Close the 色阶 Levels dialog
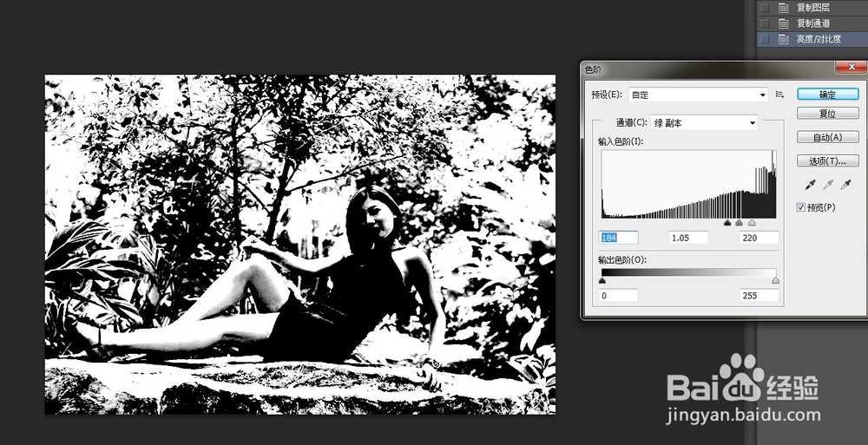This screenshot has width=868, height=445. pyautogui.click(x=851, y=68)
